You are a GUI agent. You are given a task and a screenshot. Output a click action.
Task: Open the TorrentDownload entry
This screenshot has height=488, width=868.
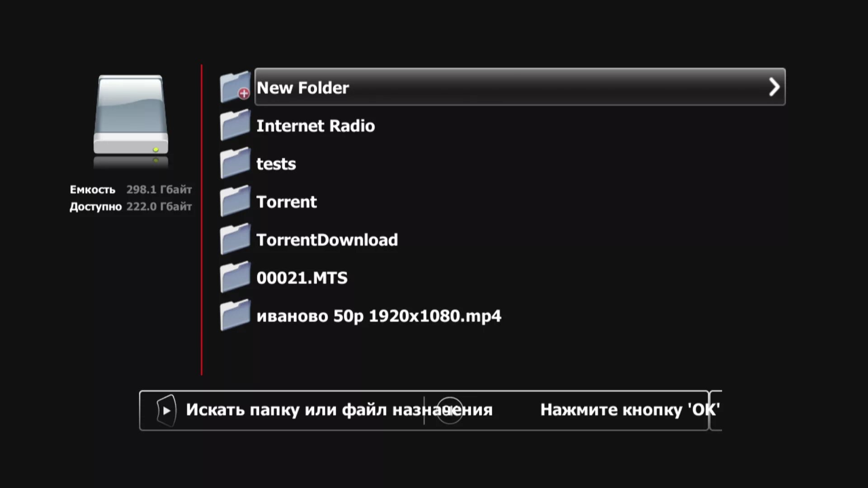(x=327, y=239)
